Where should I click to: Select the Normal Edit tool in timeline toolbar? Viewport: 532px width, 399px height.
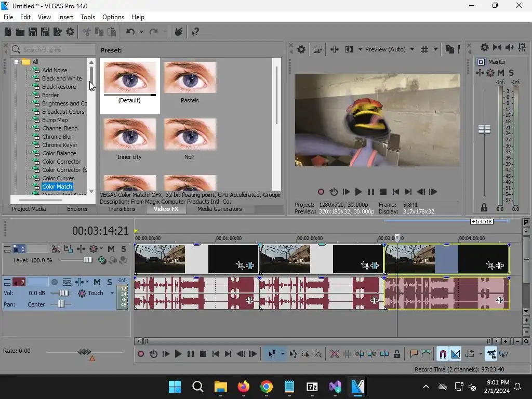(272, 354)
